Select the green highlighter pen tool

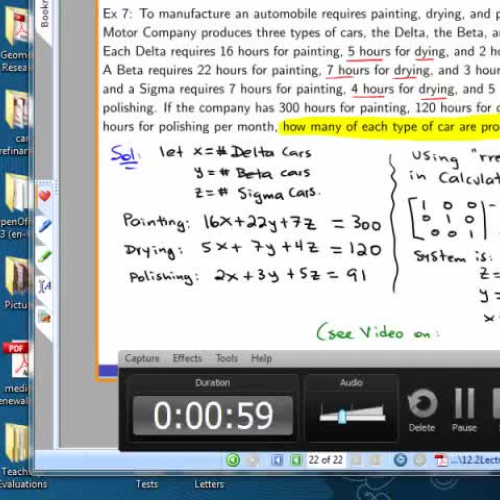pyautogui.click(x=45, y=256)
